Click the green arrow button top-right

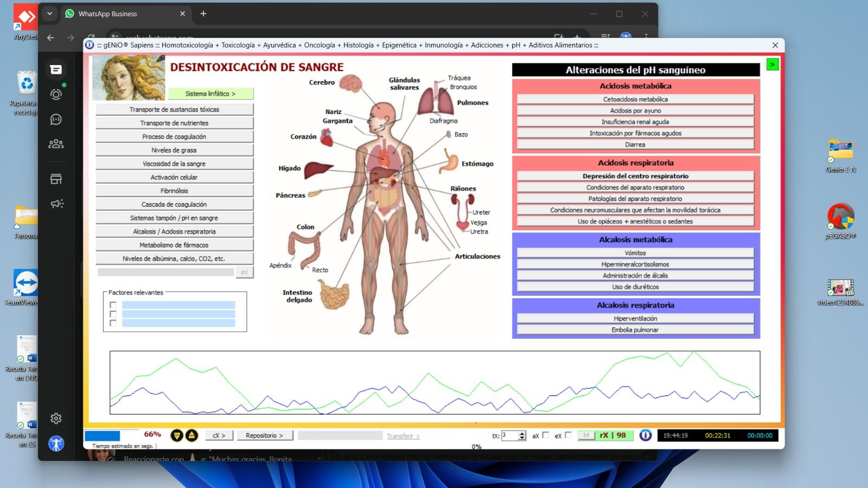pyautogui.click(x=772, y=65)
